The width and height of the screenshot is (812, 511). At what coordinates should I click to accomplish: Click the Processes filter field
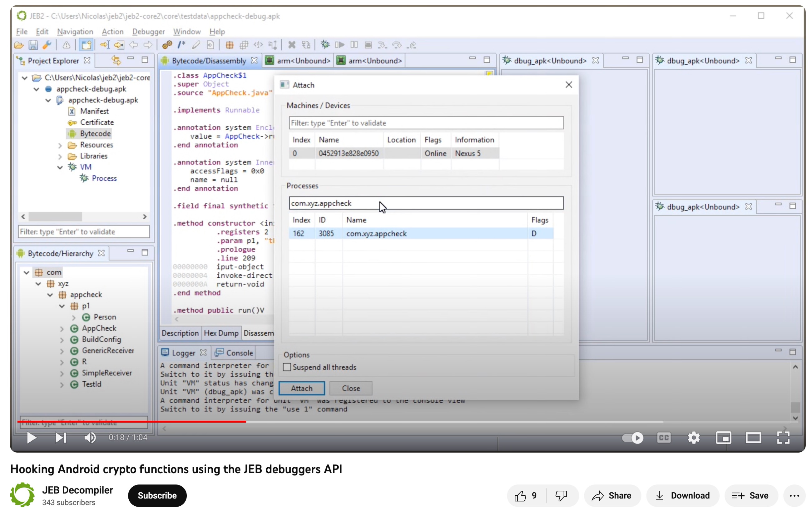click(x=426, y=203)
